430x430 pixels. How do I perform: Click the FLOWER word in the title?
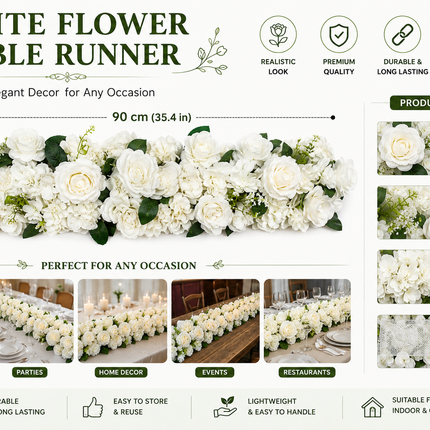(x=123, y=24)
